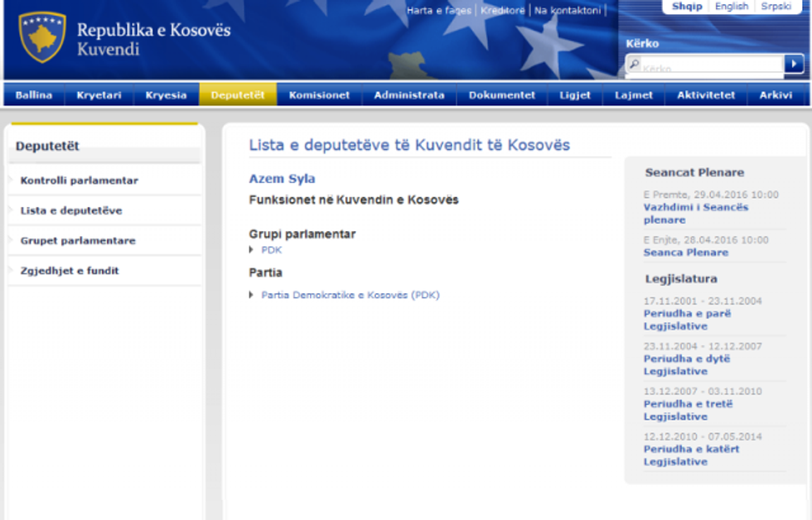
Task: Click the Kosovo coat of arms logo
Action: pyautogui.click(x=41, y=37)
